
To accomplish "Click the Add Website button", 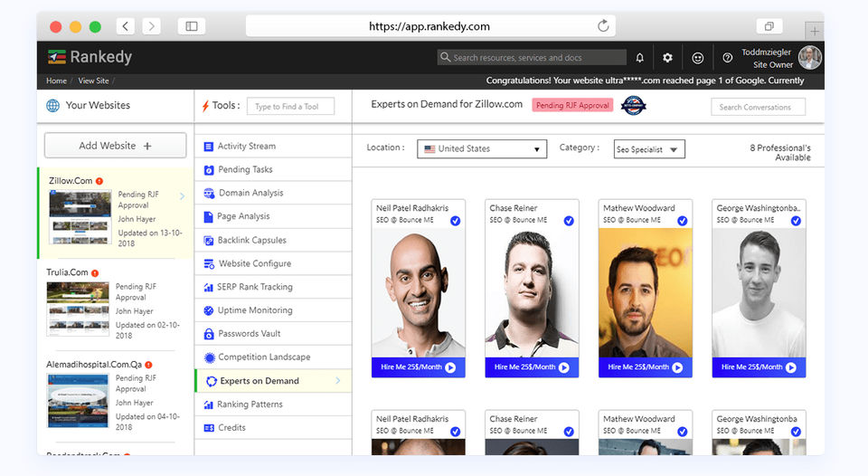I will click(115, 146).
